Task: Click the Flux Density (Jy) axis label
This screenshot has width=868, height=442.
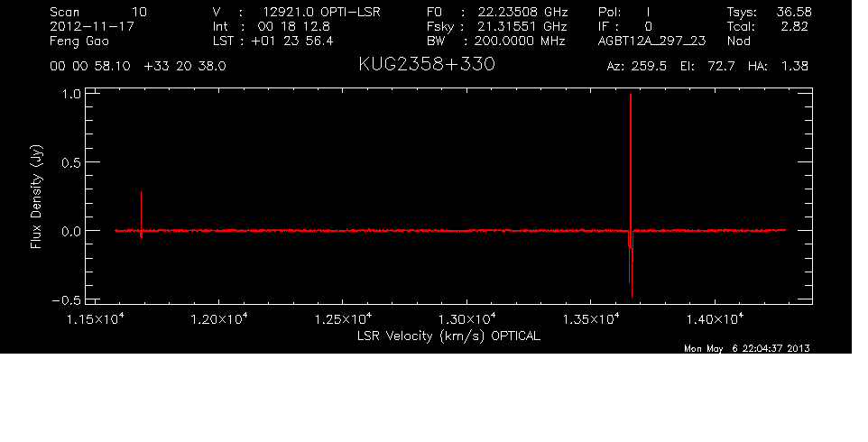Action: (36, 197)
